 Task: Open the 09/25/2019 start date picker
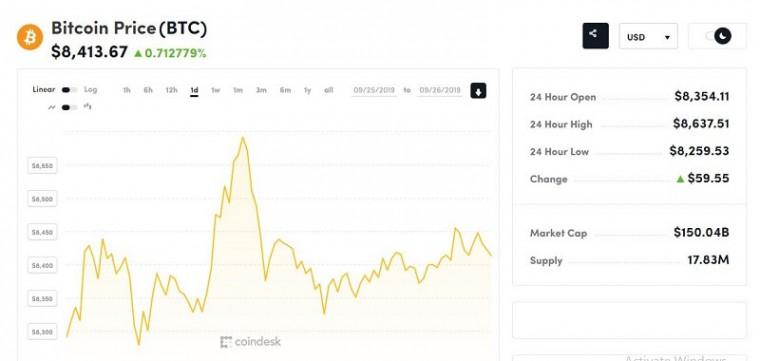(x=373, y=90)
